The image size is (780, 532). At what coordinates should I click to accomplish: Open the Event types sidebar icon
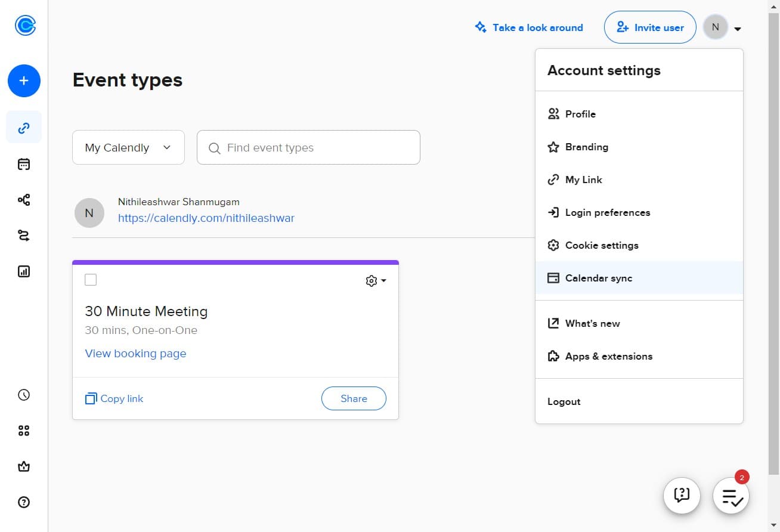coord(24,127)
